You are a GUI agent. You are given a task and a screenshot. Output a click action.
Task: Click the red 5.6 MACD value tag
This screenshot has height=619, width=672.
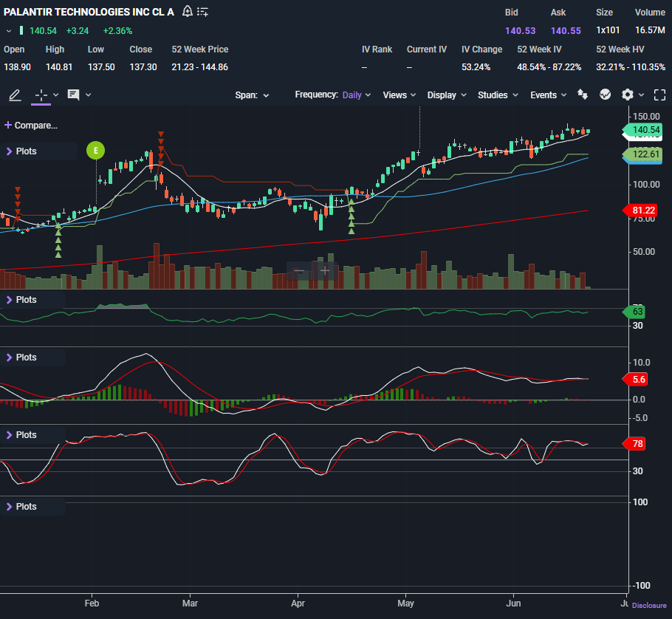pos(636,380)
